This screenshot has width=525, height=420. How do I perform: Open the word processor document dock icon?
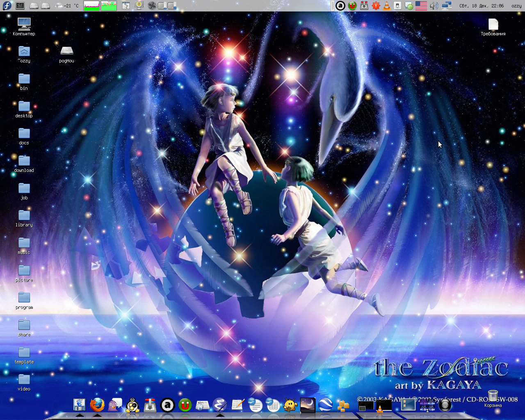tap(255, 405)
